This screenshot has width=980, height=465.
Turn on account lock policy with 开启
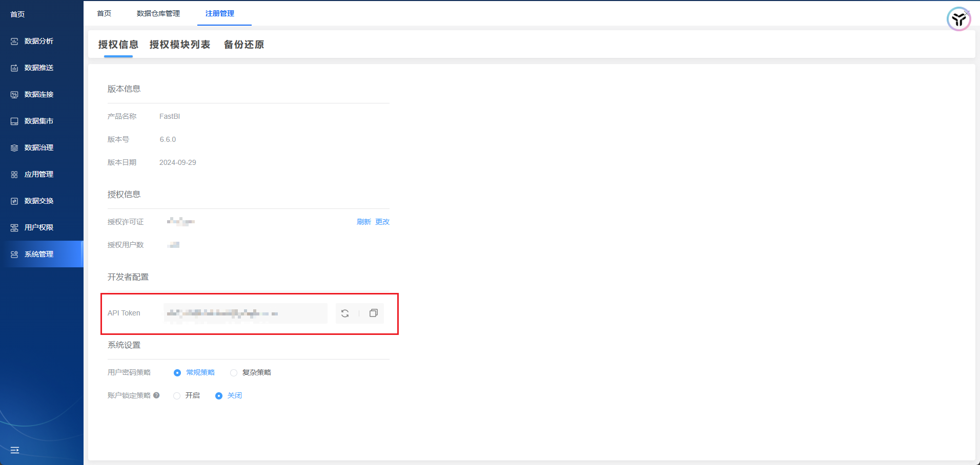[x=187, y=395]
